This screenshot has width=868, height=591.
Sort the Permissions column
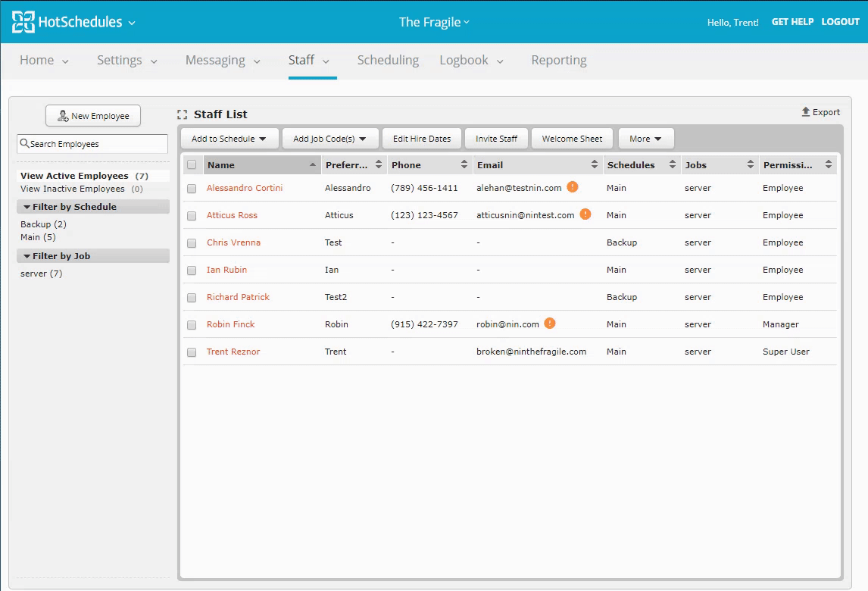pyautogui.click(x=829, y=164)
